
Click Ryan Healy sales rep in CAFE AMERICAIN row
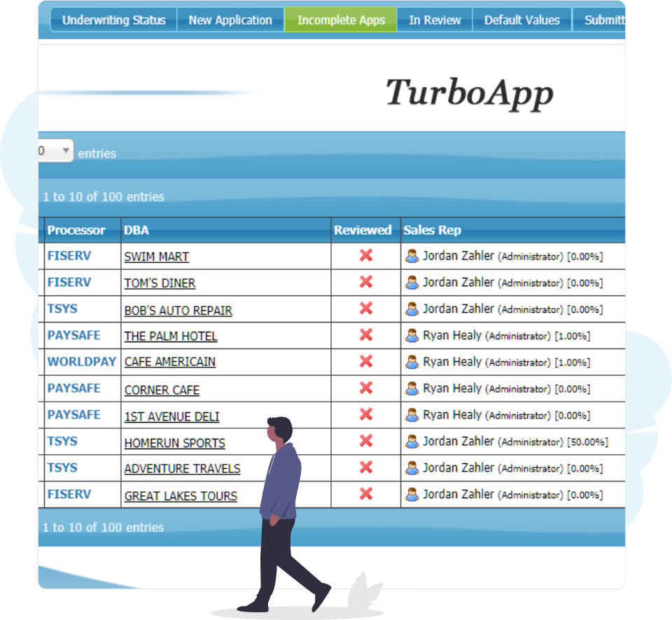(x=452, y=362)
